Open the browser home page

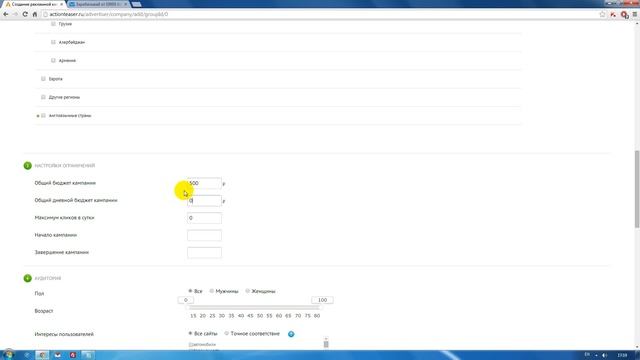(35, 14)
